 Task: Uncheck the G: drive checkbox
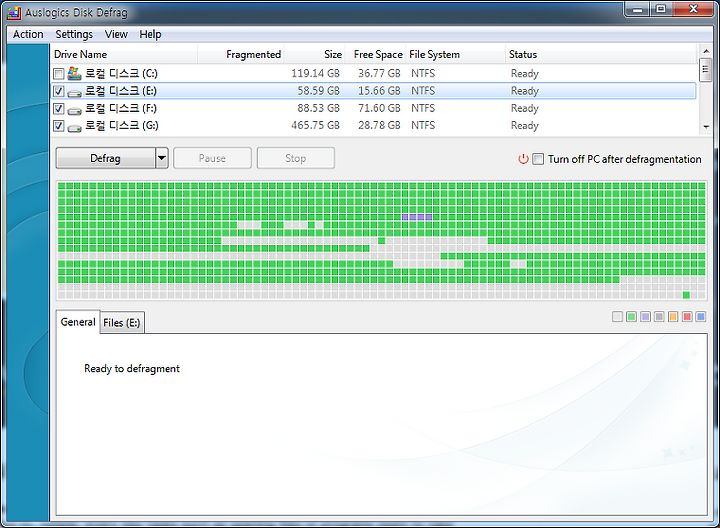pos(58,126)
